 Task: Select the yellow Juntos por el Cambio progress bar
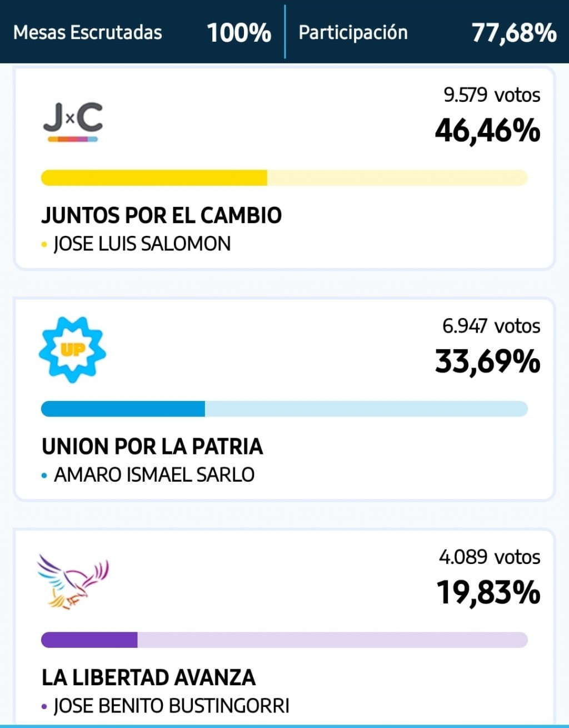(x=284, y=178)
